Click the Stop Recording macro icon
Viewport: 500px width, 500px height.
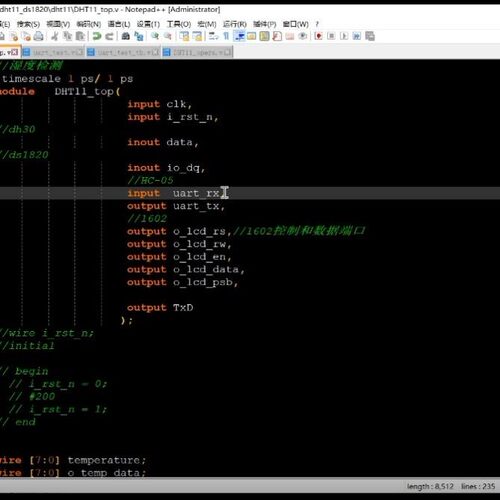[331, 36]
